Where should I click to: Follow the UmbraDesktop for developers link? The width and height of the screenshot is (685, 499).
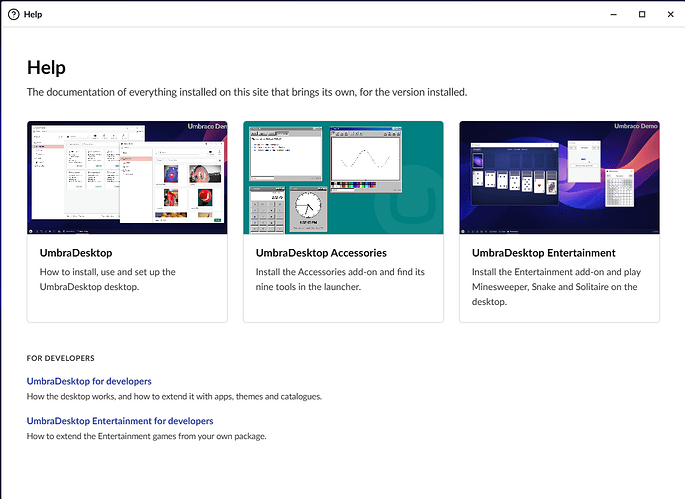tap(89, 381)
